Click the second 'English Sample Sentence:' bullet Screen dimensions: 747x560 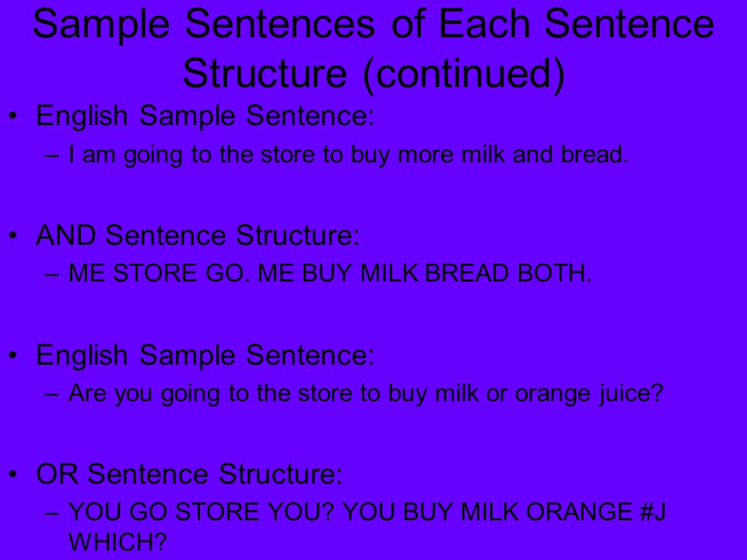click(x=205, y=355)
